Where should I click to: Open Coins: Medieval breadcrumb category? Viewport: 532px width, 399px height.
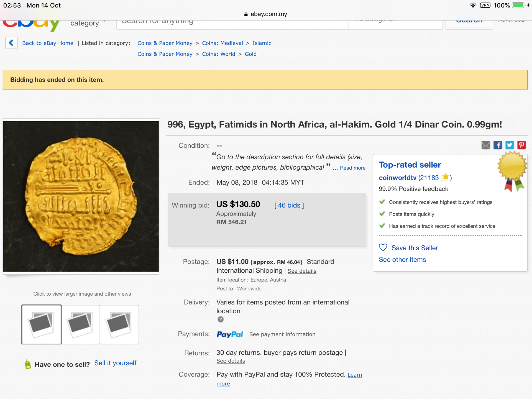(x=222, y=43)
